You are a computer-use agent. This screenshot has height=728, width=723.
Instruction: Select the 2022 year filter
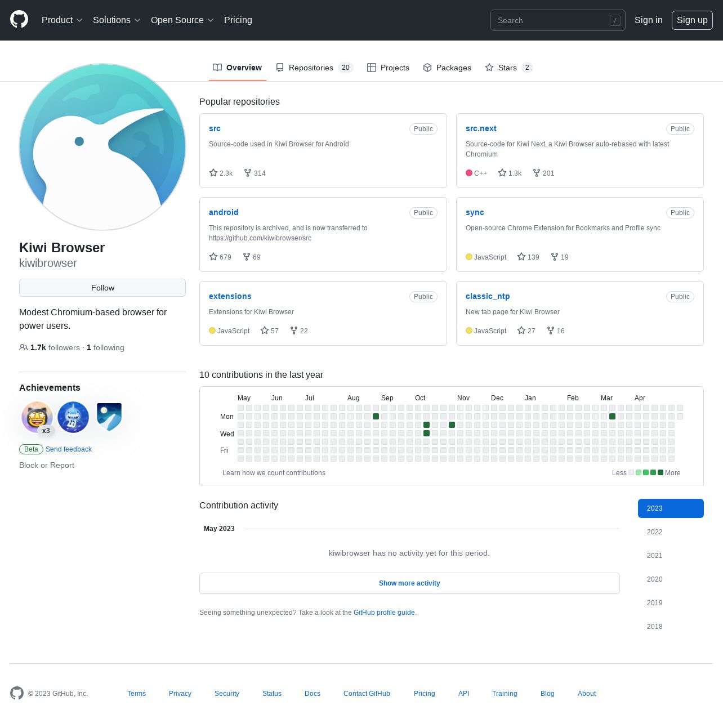pos(671,532)
